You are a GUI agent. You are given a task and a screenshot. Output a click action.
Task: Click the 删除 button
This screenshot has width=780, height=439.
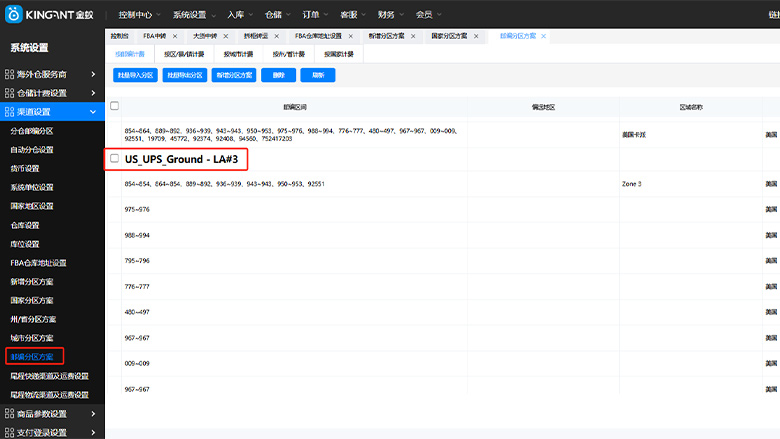[277, 75]
